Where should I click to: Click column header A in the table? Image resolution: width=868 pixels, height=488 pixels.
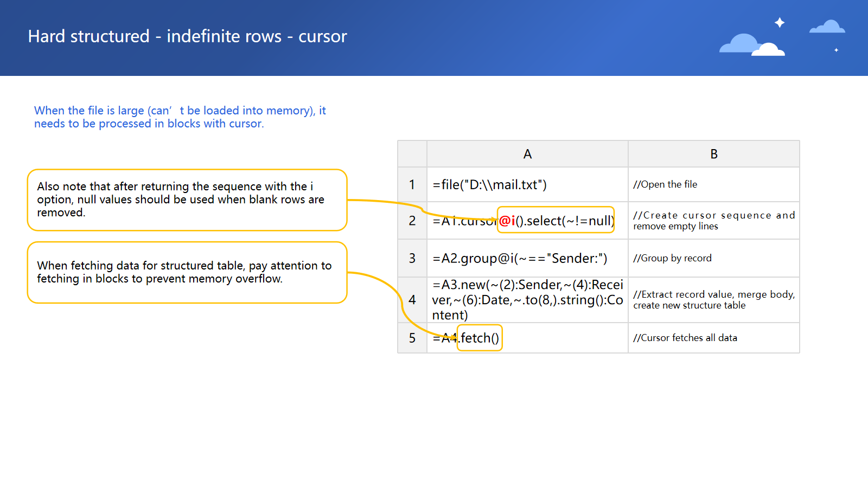527,154
